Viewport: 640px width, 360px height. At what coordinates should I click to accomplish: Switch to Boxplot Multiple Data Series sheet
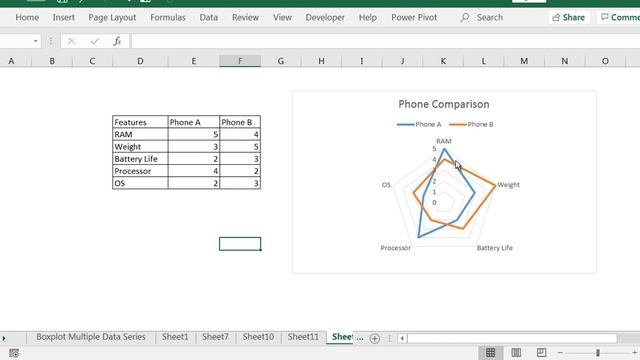pyautogui.click(x=91, y=337)
